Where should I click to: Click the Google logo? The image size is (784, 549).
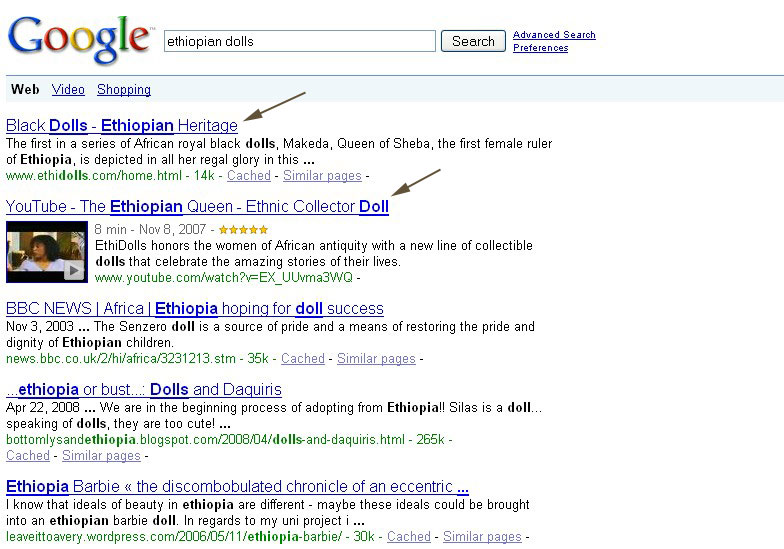pyautogui.click(x=80, y=40)
